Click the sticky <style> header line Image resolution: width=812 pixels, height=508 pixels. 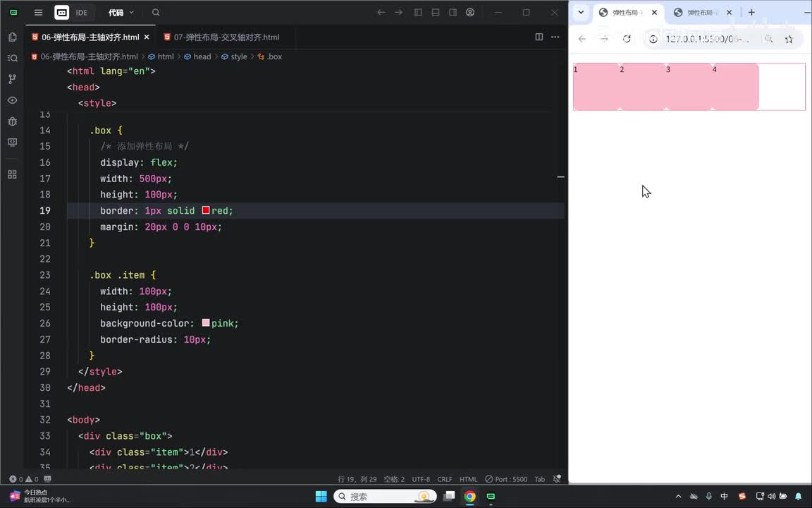coord(97,103)
